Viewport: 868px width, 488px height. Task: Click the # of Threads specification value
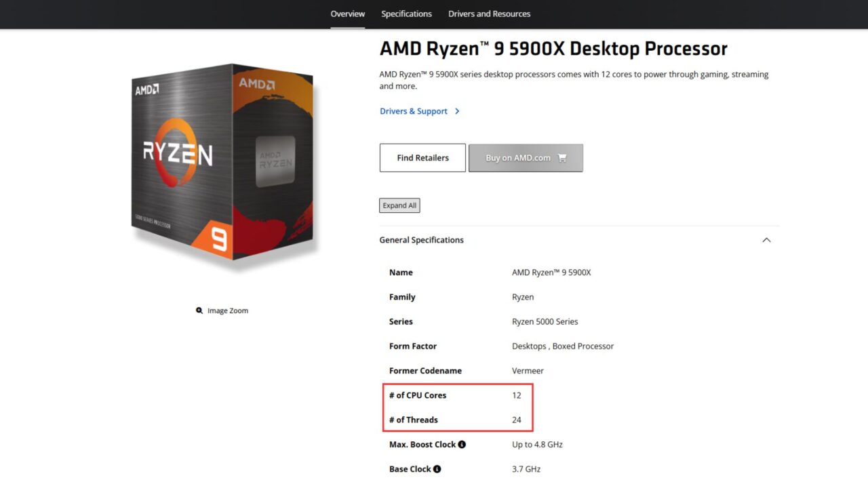517,420
